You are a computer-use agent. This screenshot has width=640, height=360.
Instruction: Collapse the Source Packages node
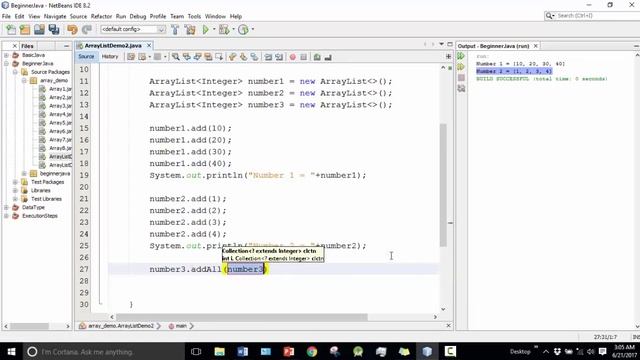pos(15,72)
